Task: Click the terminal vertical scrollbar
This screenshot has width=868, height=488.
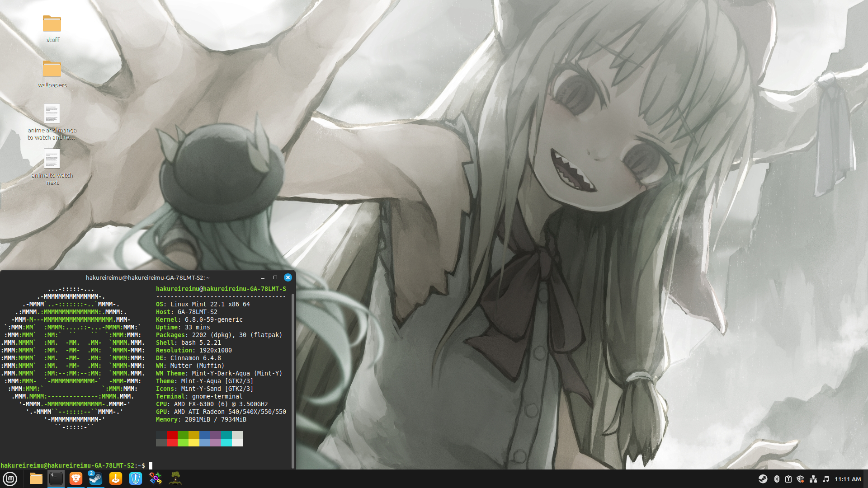Action: [293, 380]
